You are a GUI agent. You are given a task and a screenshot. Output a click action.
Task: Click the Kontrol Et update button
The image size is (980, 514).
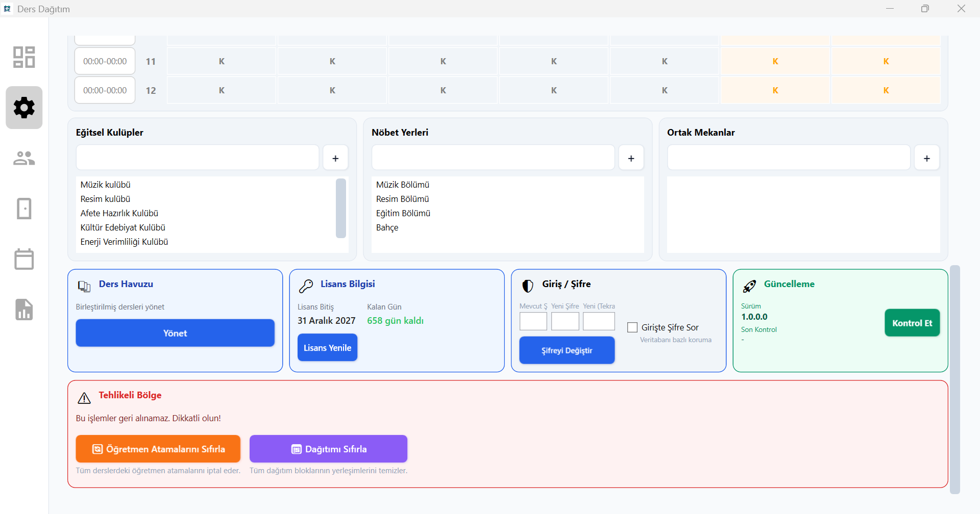point(912,323)
